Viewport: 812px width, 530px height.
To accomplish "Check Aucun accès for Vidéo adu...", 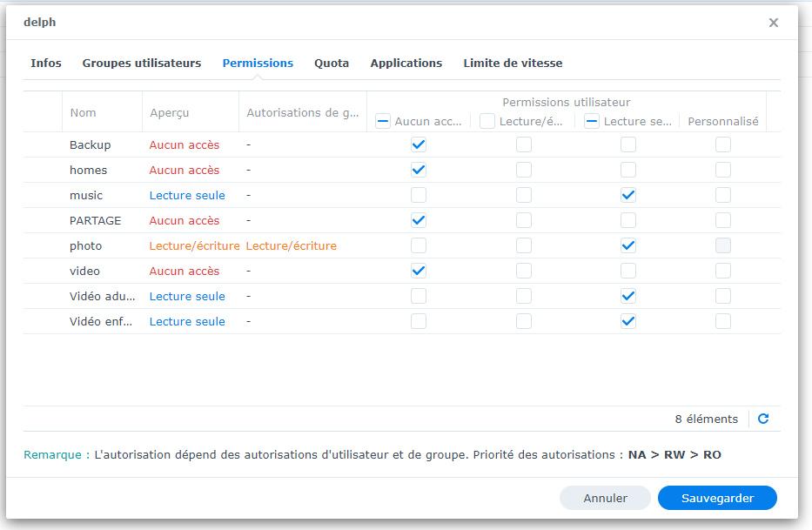I will 419,297.
